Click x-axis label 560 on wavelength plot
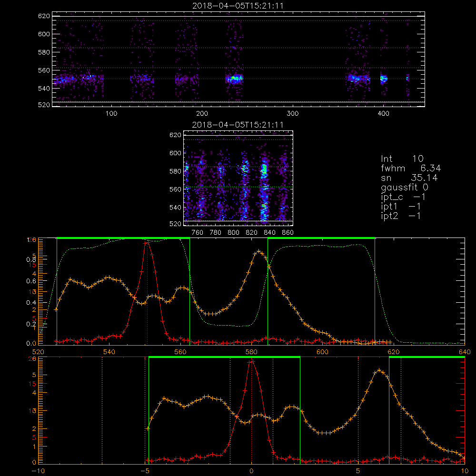476x476 pixels. click(x=180, y=352)
